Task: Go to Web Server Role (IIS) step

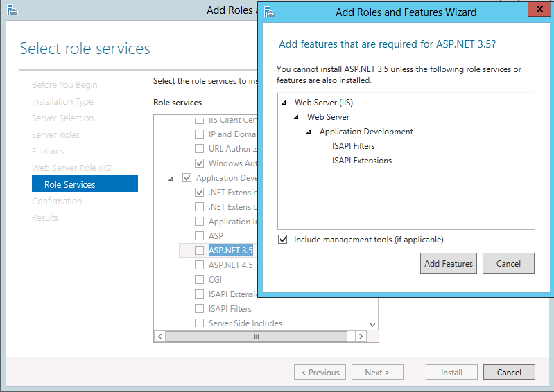Action: (x=72, y=168)
